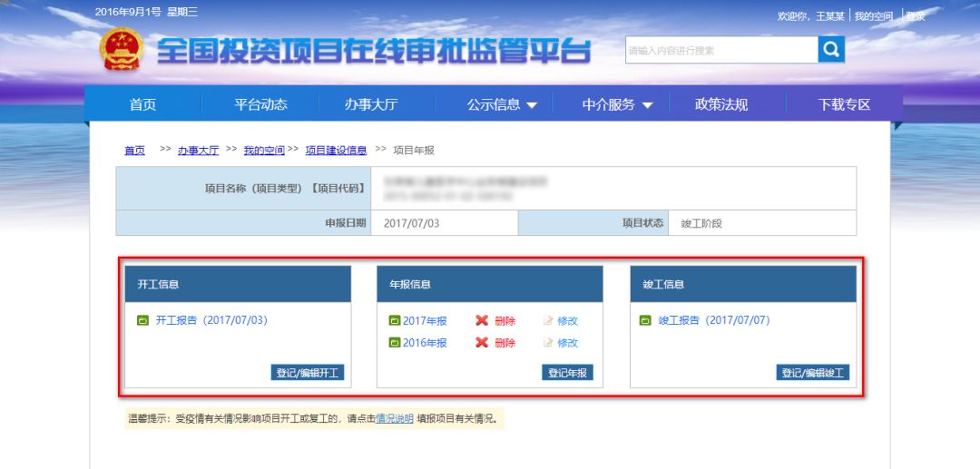The width and height of the screenshot is (980, 469).
Task: Open the 情况说明 link in the notice
Action: 395,419
